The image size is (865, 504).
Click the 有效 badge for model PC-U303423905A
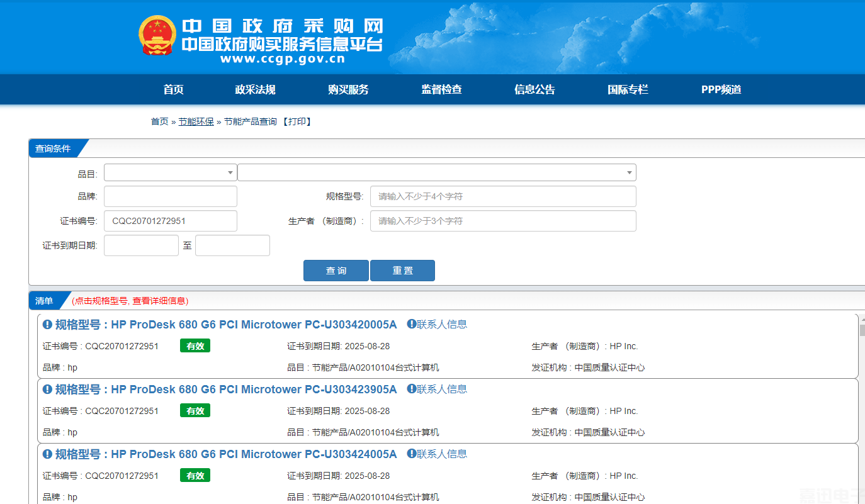[x=195, y=411]
